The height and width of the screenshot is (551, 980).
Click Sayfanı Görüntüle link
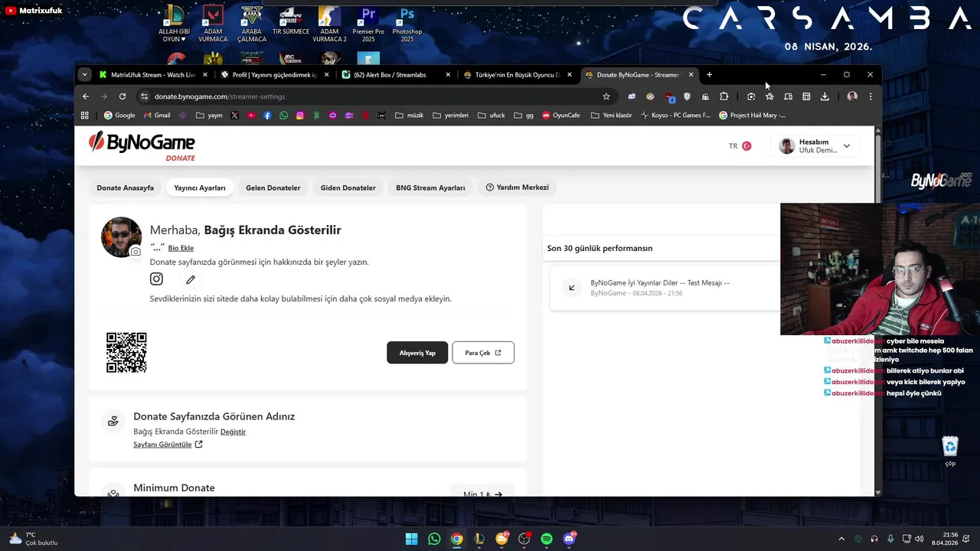[x=168, y=445]
